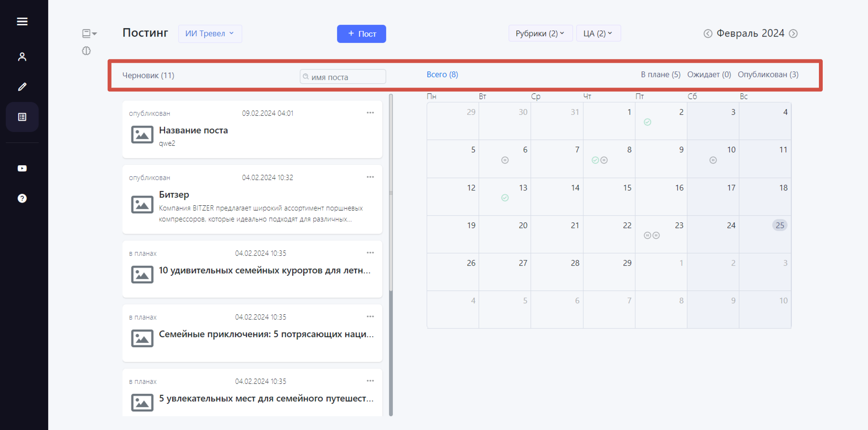The width and height of the screenshot is (868, 430).
Task: Toggle the theme contrast icon below layout
Action: pos(86,51)
